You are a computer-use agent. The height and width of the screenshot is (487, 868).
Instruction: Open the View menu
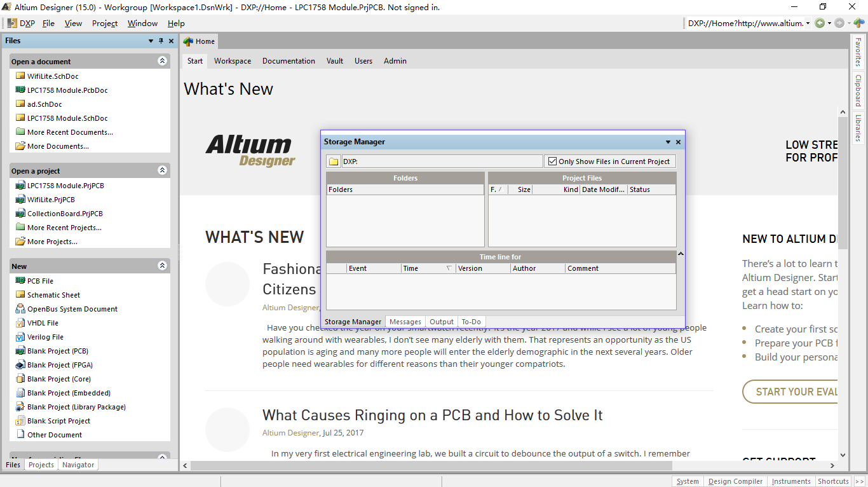(73, 24)
